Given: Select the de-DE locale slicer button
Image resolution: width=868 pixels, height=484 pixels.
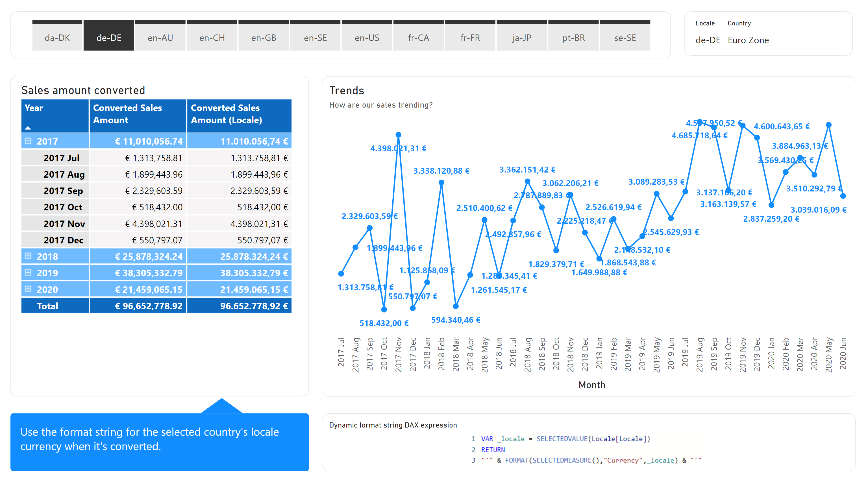Looking at the screenshot, I should (108, 36).
